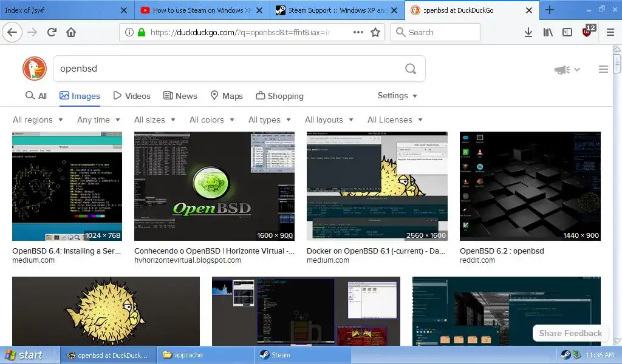Click Steam icon in system tray

click(x=566, y=355)
